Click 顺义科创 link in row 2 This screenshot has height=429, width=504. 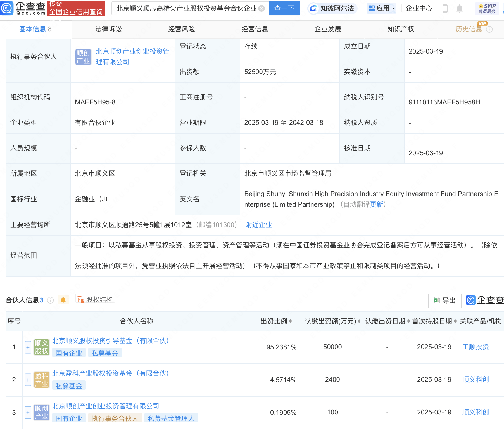point(476,380)
